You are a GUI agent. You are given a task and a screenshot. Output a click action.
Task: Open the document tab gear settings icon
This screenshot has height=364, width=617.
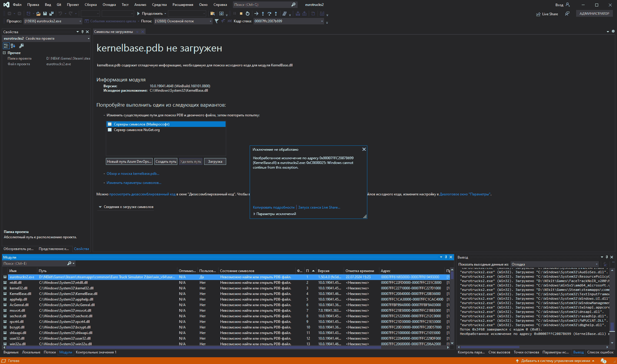[x=613, y=31]
